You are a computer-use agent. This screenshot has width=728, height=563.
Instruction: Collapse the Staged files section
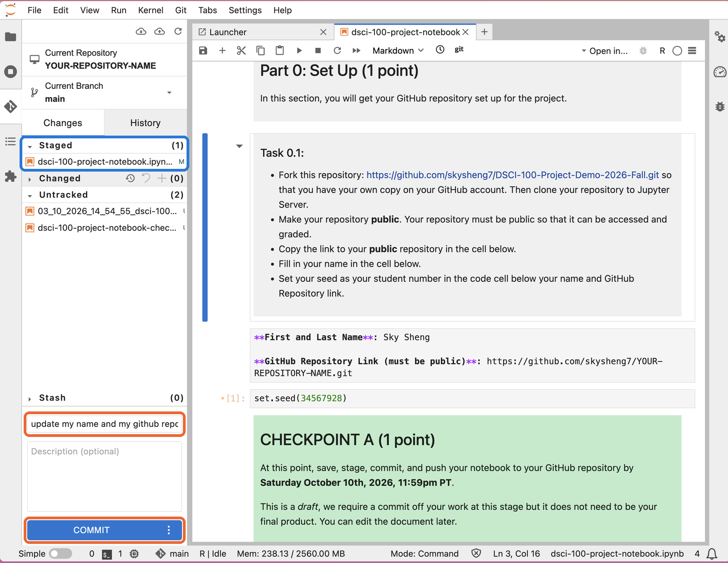point(30,146)
